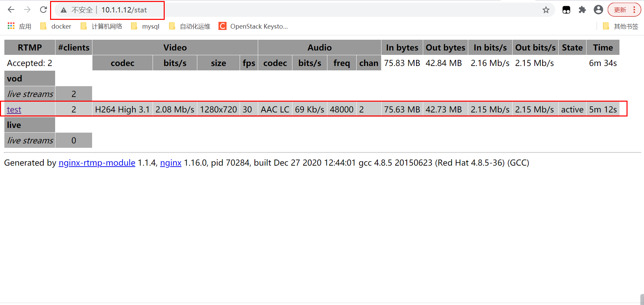Click the chan sub-header cell
Viewport: 644px width, 305px height.
click(369, 63)
